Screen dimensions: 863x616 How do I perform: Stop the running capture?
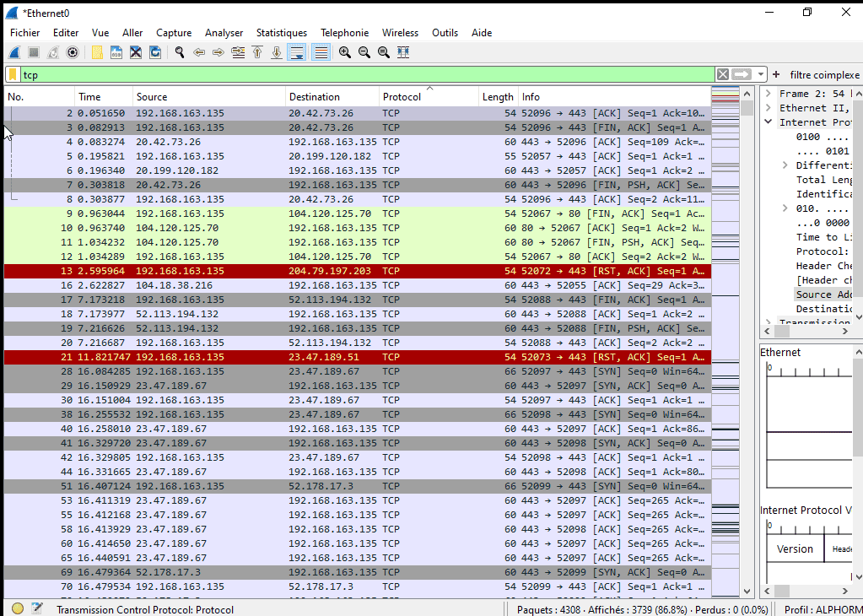[x=34, y=52]
